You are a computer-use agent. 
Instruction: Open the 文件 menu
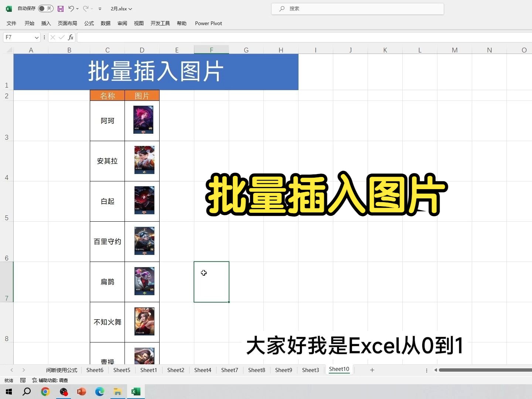pos(11,23)
